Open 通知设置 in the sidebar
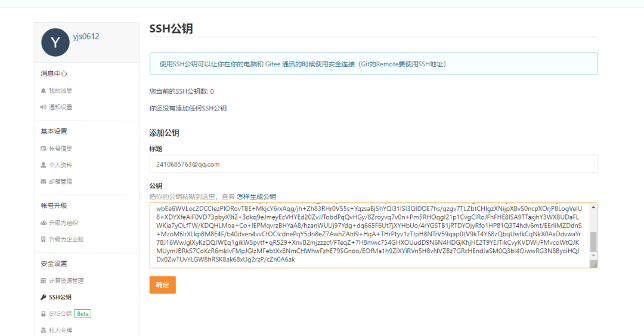The image size is (644, 336). click(60, 107)
